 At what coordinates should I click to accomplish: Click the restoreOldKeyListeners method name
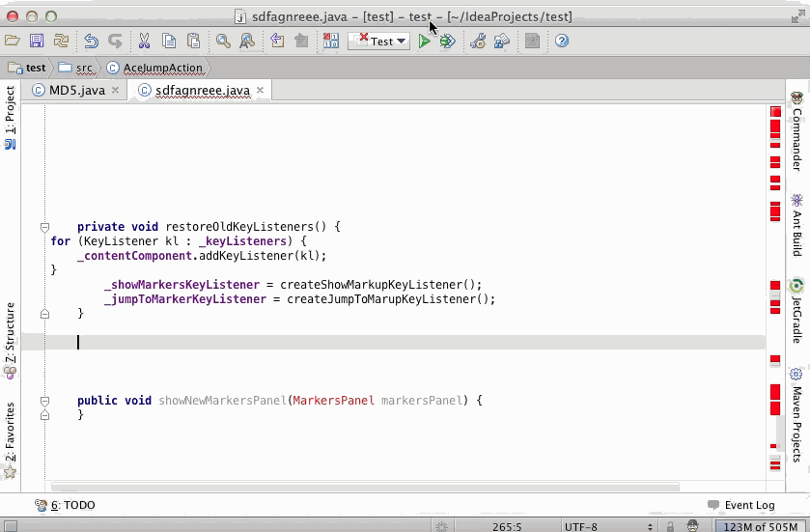pos(239,227)
